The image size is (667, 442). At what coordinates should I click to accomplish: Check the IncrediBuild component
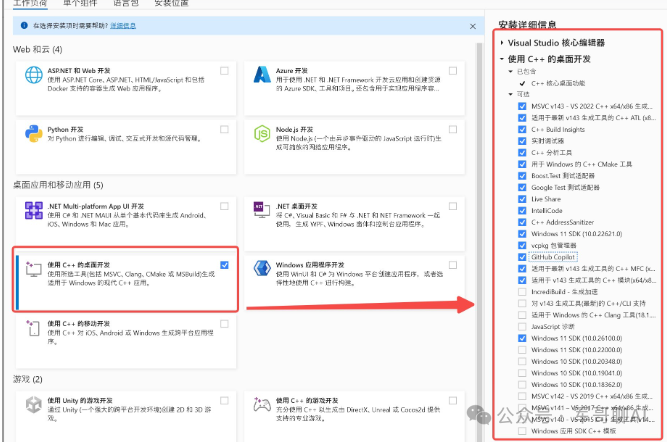click(x=522, y=292)
